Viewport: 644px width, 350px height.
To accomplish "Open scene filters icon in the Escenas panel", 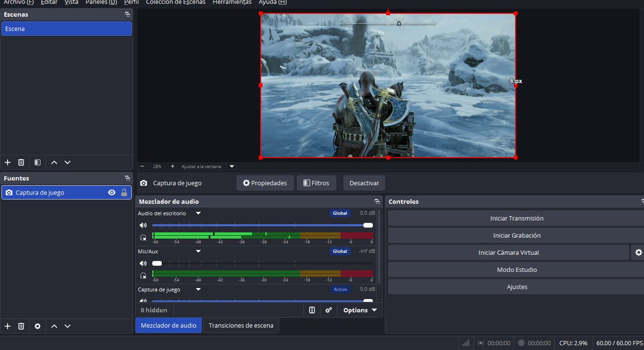I will [38, 162].
